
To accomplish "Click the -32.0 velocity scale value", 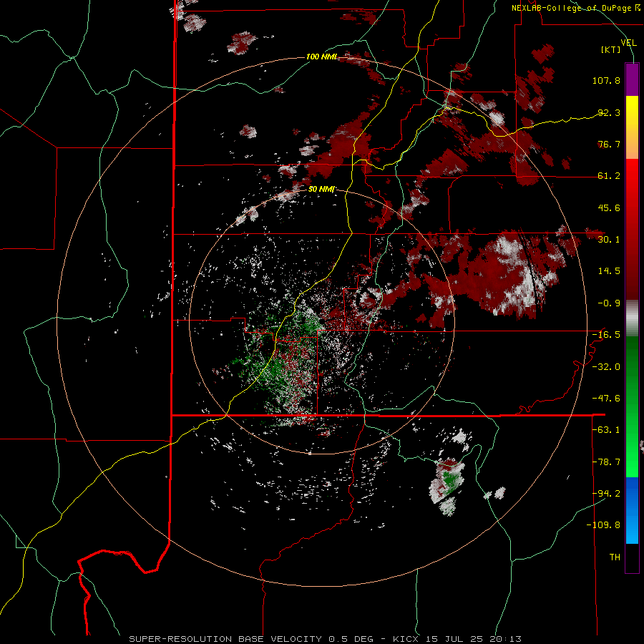I will click(x=606, y=367).
